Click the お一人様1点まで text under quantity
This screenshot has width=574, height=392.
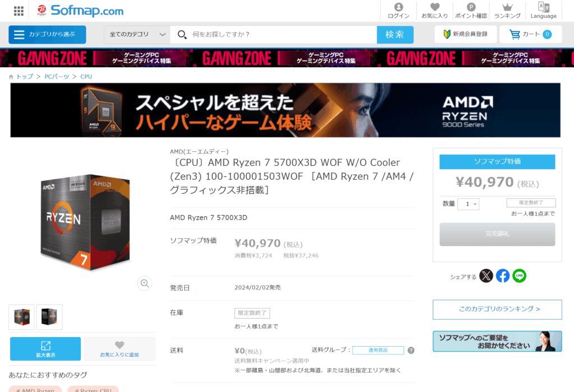point(533,213)
